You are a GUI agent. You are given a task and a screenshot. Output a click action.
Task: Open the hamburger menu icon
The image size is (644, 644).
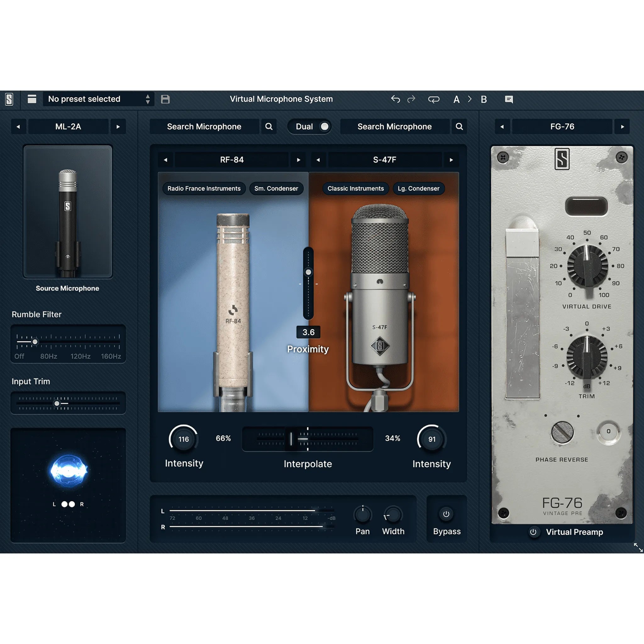click(32, 99)
